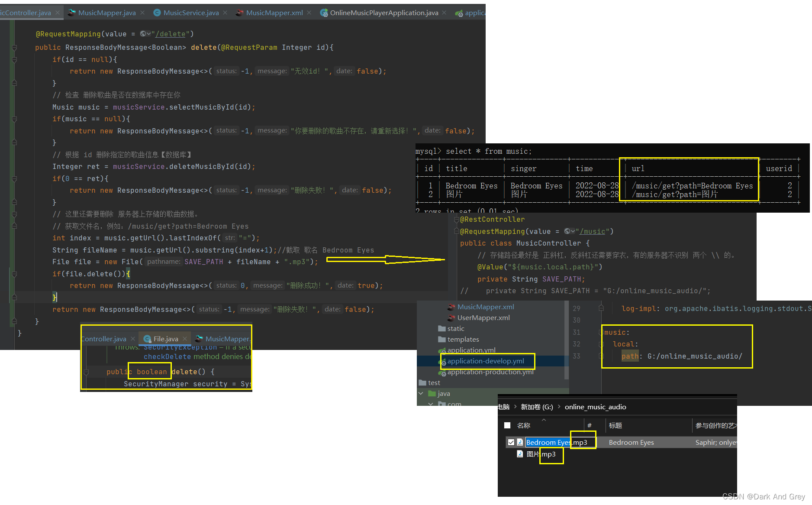The height and width of the screenshot is (505, 812).
Task: Collapse the delete method at its signature line
Action: (x=14, y=47)
